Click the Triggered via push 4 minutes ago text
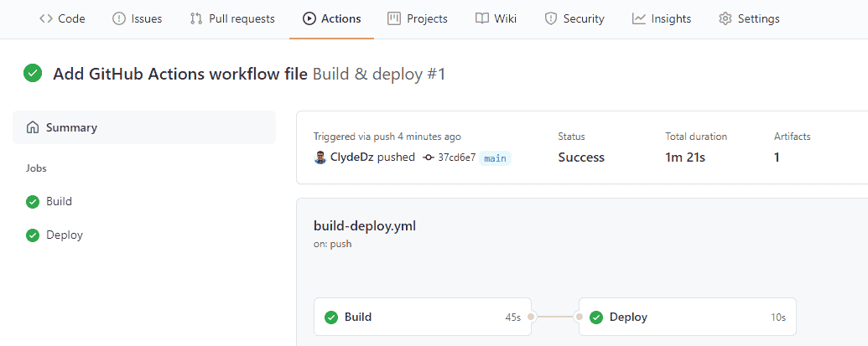 (x=387, y=137)
